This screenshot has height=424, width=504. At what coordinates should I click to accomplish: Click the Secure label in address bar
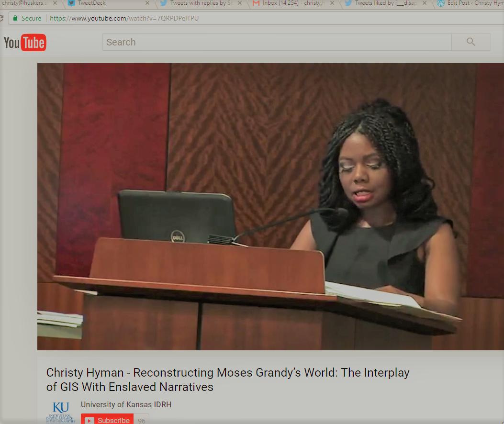coord(32,18)
